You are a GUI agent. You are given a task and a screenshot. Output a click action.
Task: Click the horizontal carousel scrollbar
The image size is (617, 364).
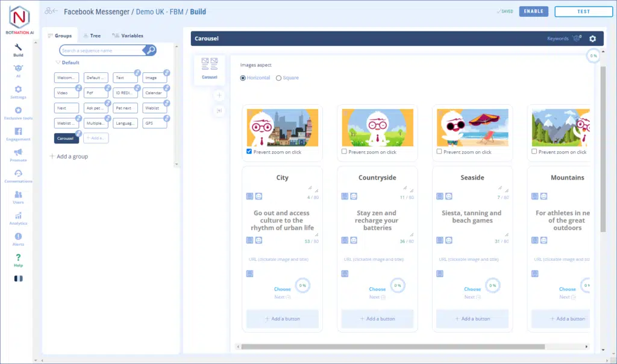pos(392,347)
